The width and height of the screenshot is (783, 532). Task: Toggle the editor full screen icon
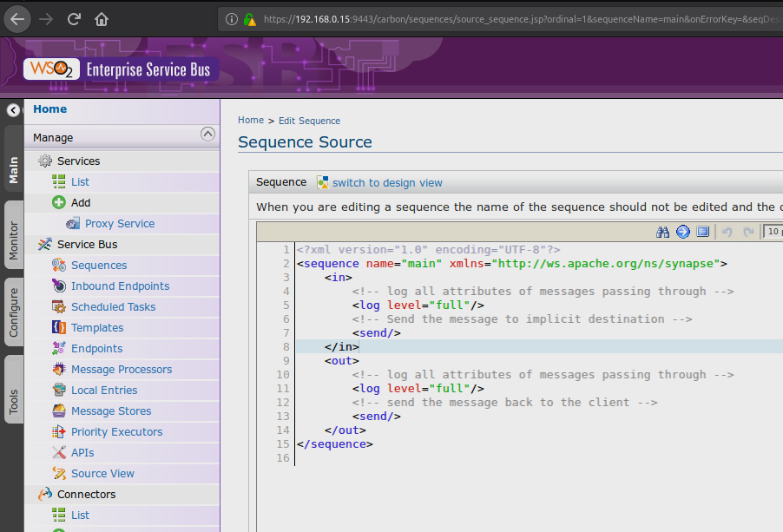click(x=703, y=232)
